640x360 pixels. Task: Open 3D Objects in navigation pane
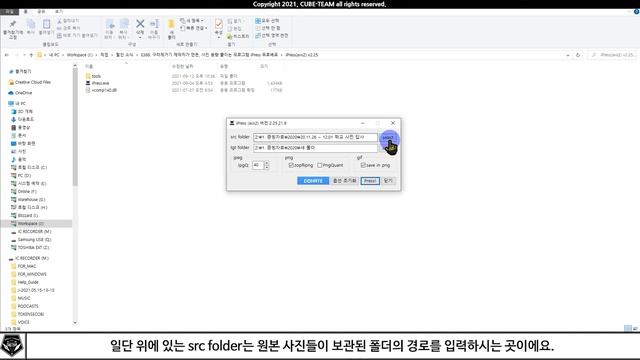(x=22, y=111)
